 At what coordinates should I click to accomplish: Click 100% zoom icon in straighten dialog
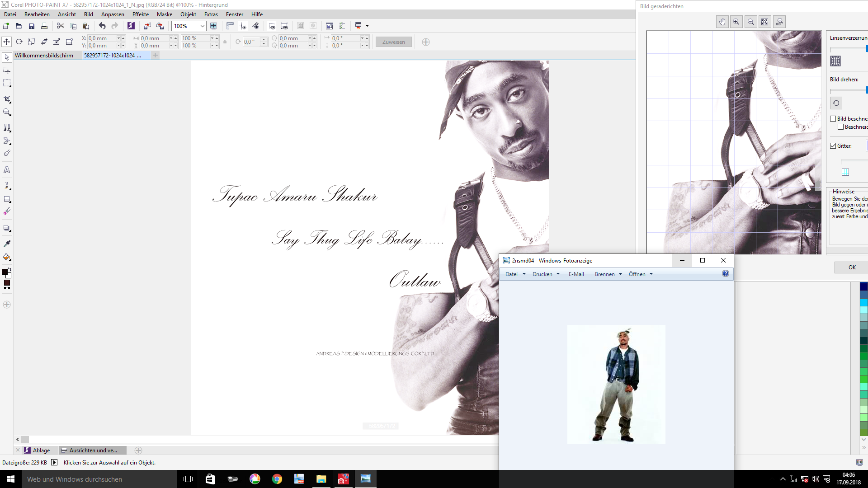click(779, 22)
